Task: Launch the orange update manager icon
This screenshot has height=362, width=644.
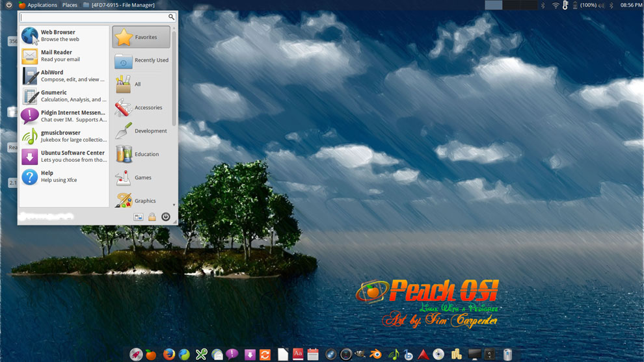Action: (265, 354)
